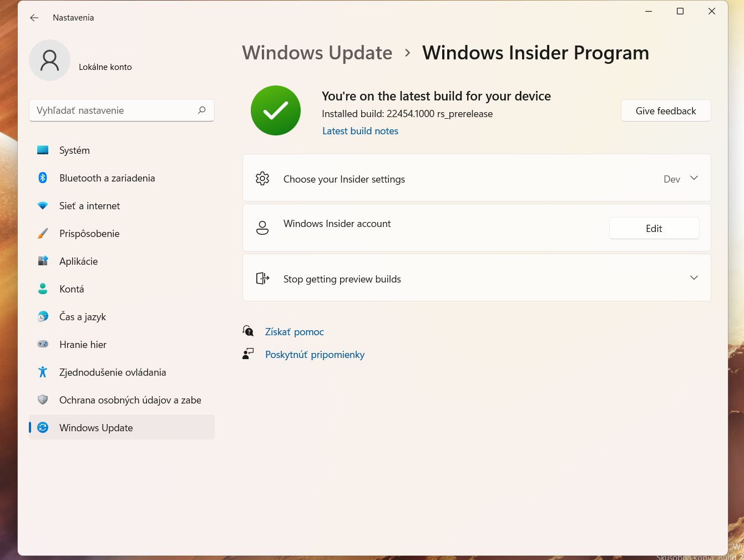Click the search magnifier icon
The image size is (744, 560).
point(202,110)
